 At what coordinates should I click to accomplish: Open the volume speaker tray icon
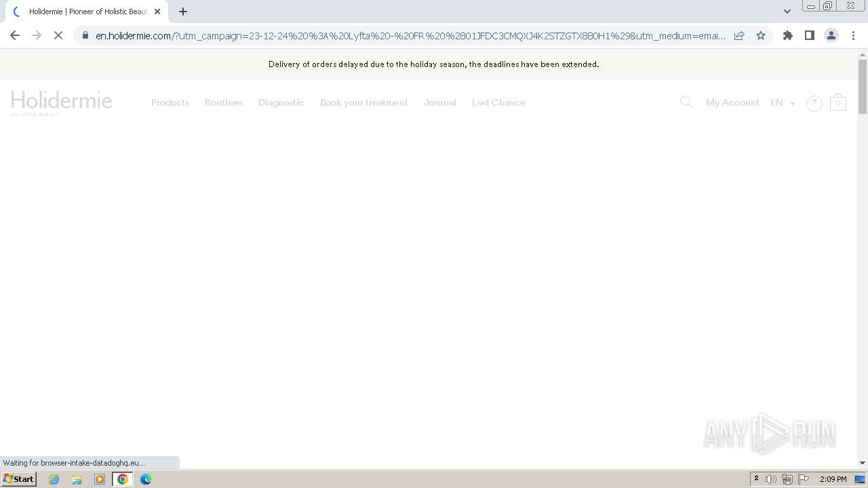[771, 479]
